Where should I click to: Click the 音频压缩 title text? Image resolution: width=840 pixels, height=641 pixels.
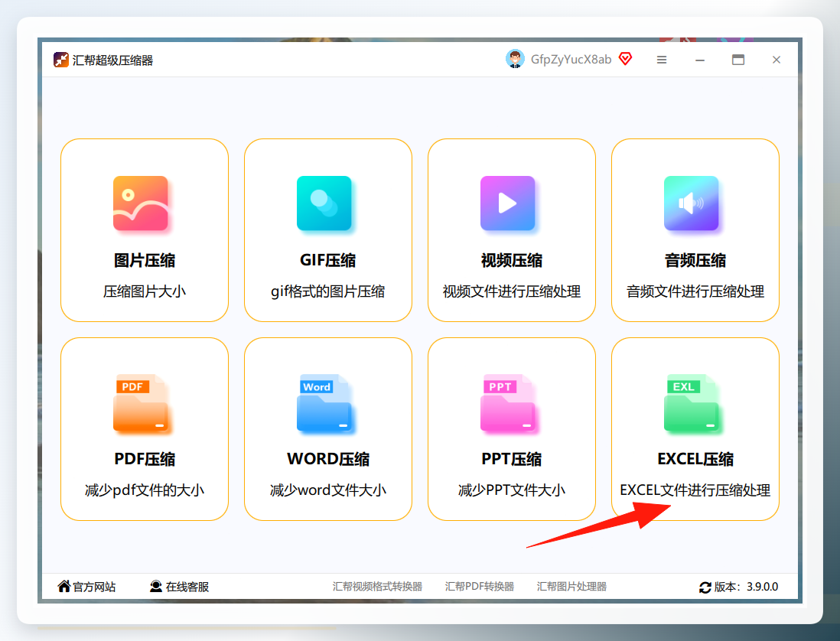click(x=695, y=260)
